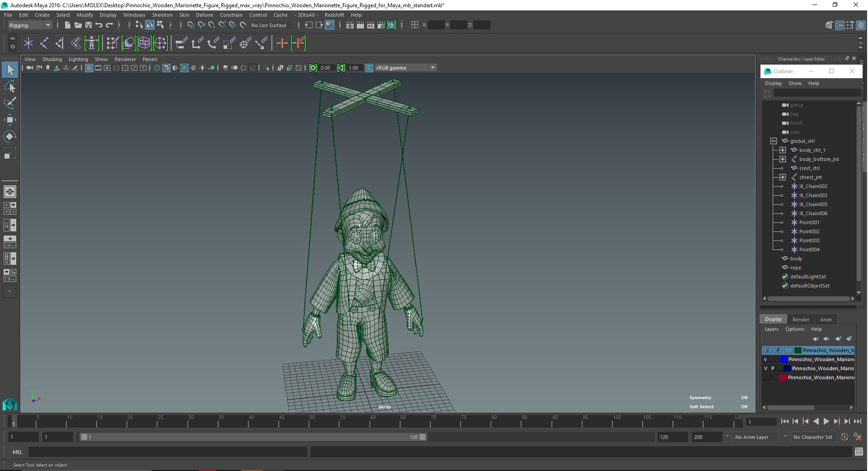Open the Constrain menu
Screen dimensions: 868x471
[231, 15]
